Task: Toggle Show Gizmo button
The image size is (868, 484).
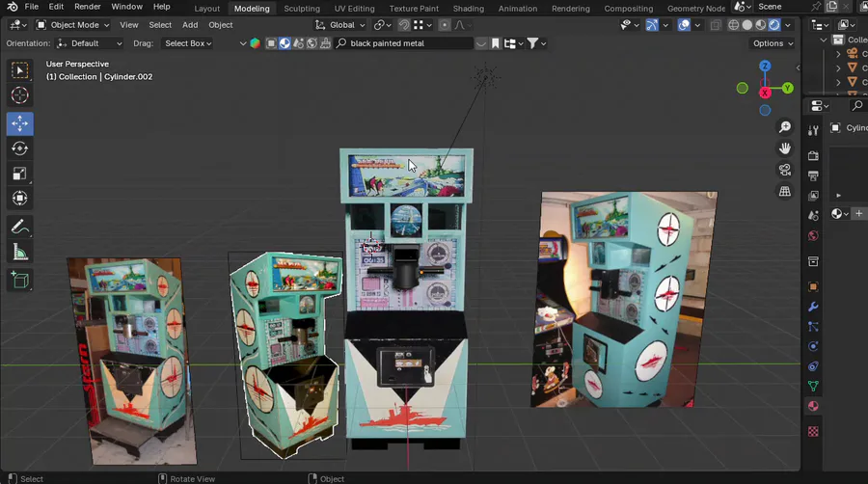Action: click(652, 25)
